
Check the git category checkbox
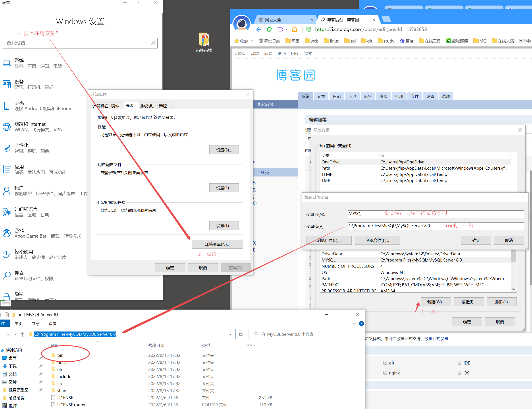pos(385,363)
